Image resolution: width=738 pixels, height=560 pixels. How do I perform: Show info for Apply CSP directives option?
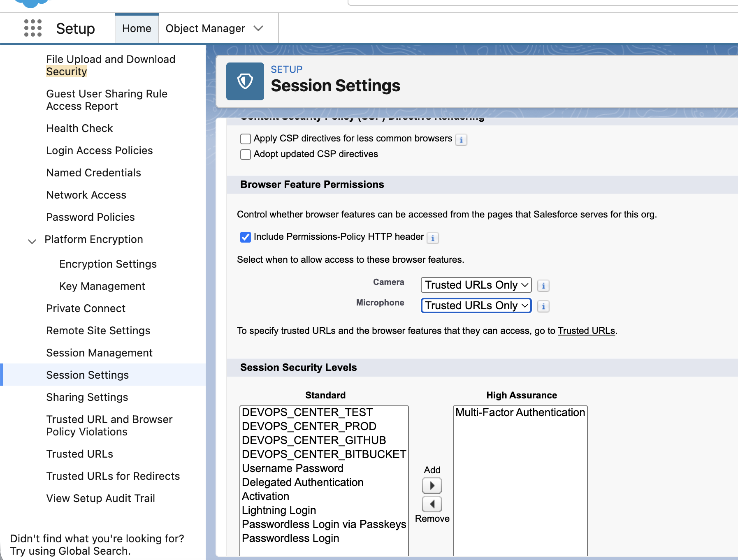[461, 140]
